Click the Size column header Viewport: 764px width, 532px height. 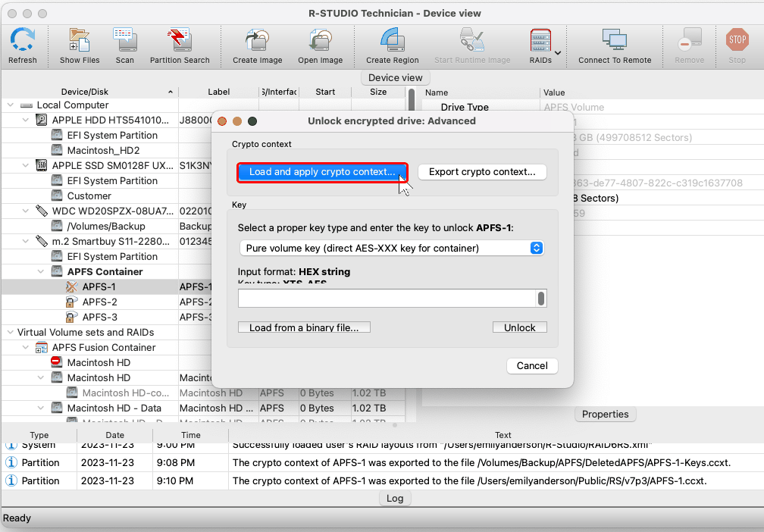click(x=378, y=92)
